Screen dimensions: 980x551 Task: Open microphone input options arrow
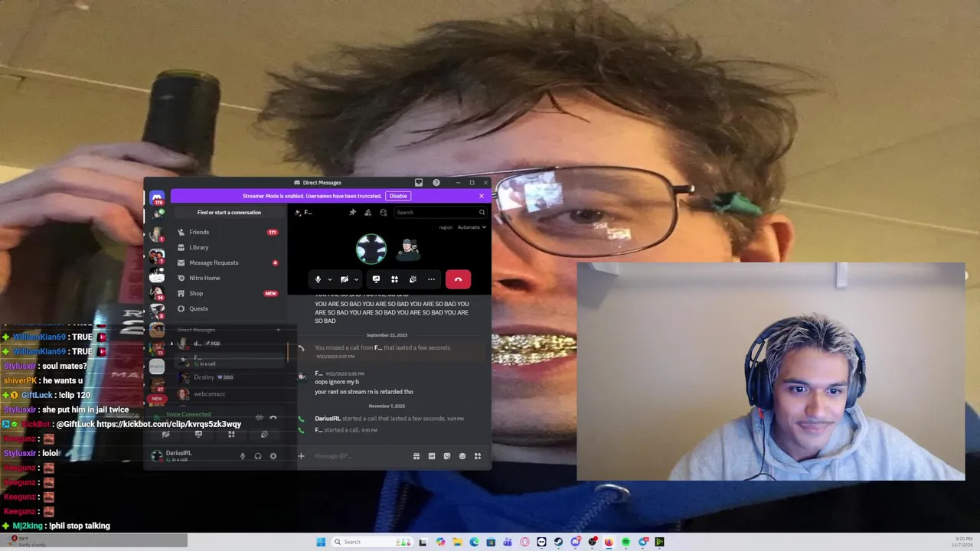tap(330, 279)
